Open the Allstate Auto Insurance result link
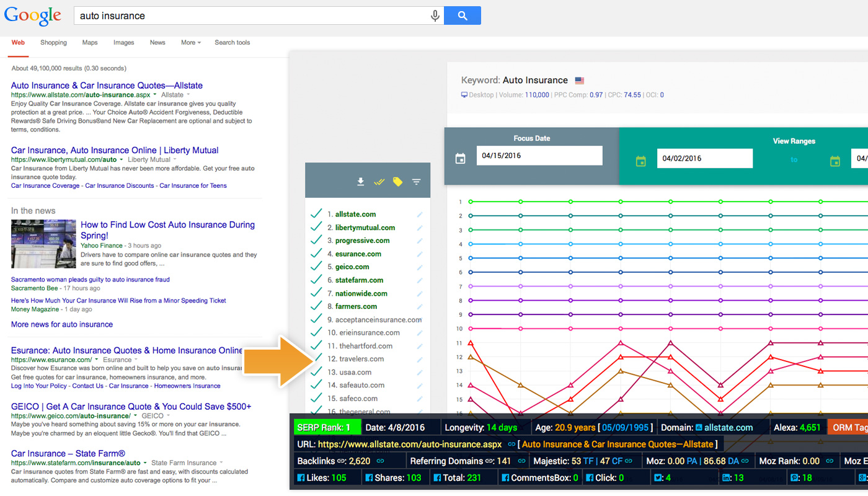 pyautogui.click(x=107, y=86)
